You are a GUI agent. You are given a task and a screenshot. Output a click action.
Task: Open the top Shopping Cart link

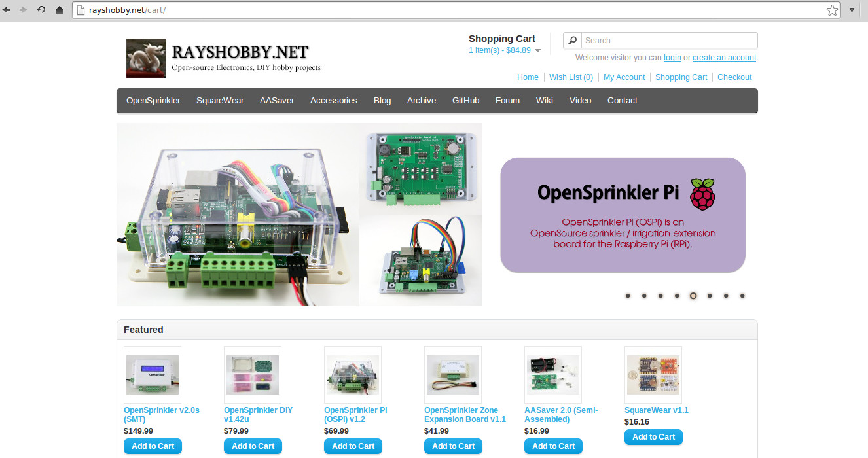681,77
